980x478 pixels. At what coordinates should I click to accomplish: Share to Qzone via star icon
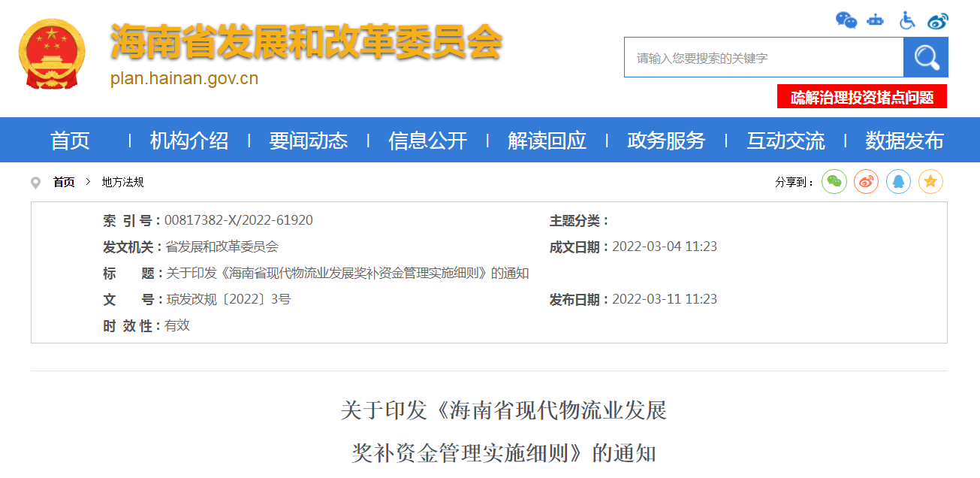click(930, 181)
